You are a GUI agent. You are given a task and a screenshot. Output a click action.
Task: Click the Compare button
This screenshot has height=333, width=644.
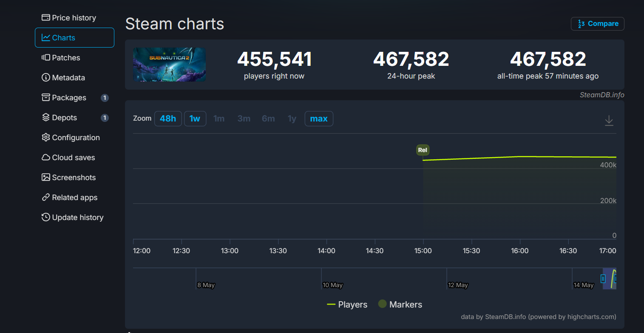tap(598, 24)
